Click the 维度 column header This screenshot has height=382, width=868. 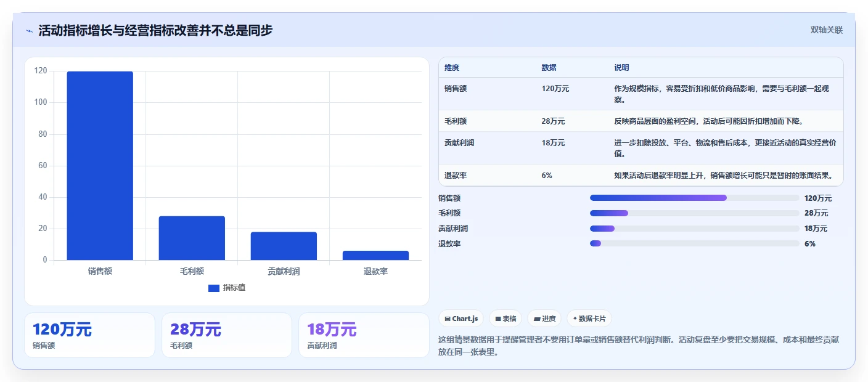point(452,68)
